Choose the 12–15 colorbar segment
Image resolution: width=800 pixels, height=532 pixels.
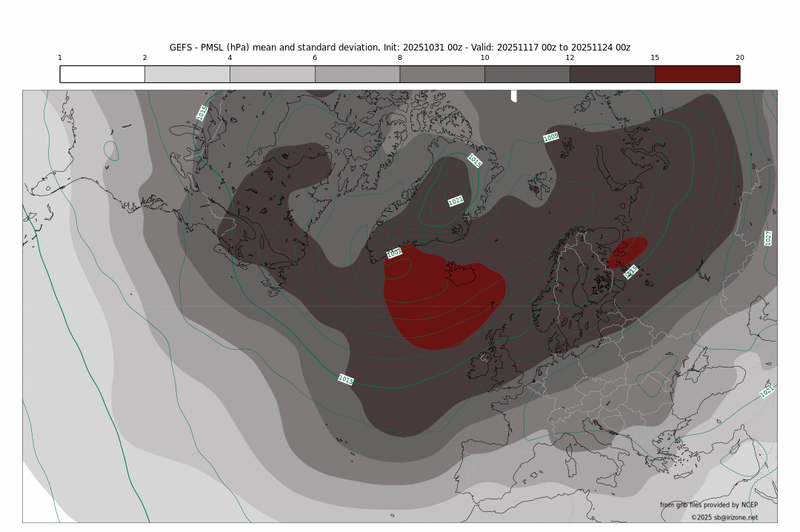click(612, 74)
